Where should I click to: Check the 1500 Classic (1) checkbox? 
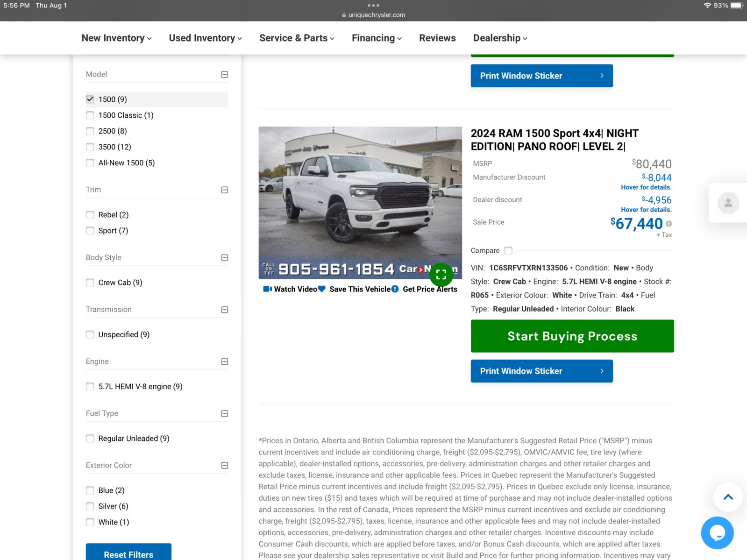(x=90, y=115)
